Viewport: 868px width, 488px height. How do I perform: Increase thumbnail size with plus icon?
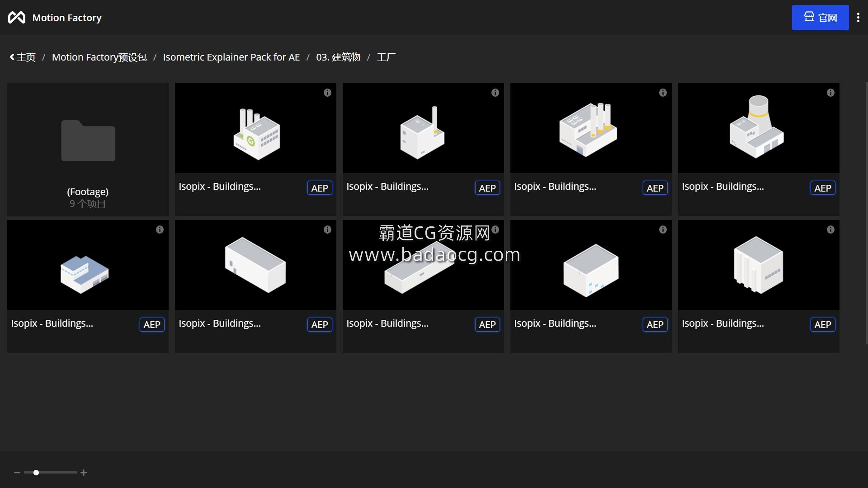(x=84, y=473)
